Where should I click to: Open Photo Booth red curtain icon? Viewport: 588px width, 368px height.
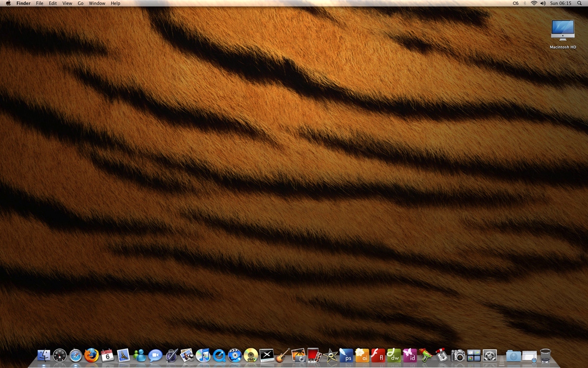tap(314, 355)
